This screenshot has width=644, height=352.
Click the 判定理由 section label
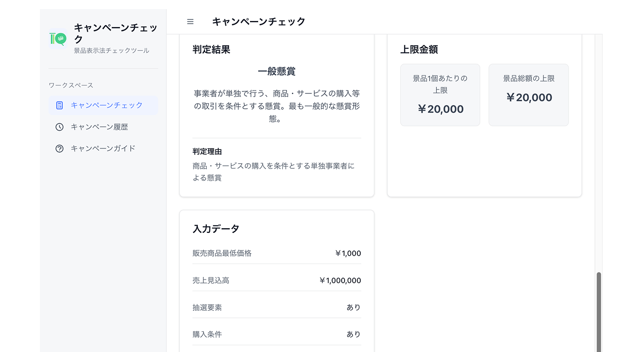(x=207, y=151)
